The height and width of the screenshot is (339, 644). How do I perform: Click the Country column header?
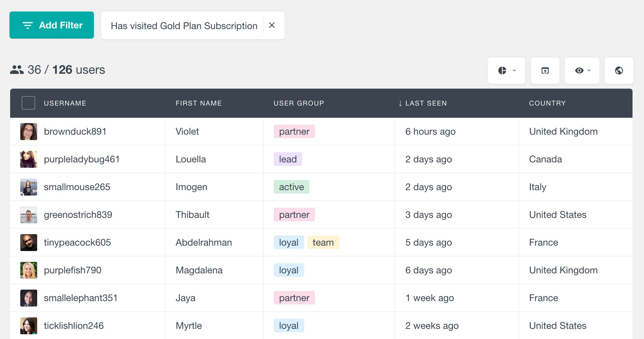pyautogui.click(x=547, y=103)
